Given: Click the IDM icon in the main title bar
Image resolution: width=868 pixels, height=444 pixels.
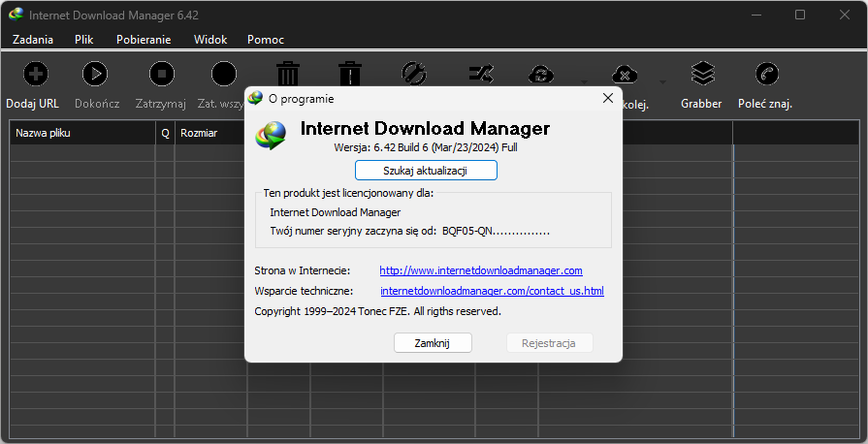Looking at the screenshot, I should (16, 15).
